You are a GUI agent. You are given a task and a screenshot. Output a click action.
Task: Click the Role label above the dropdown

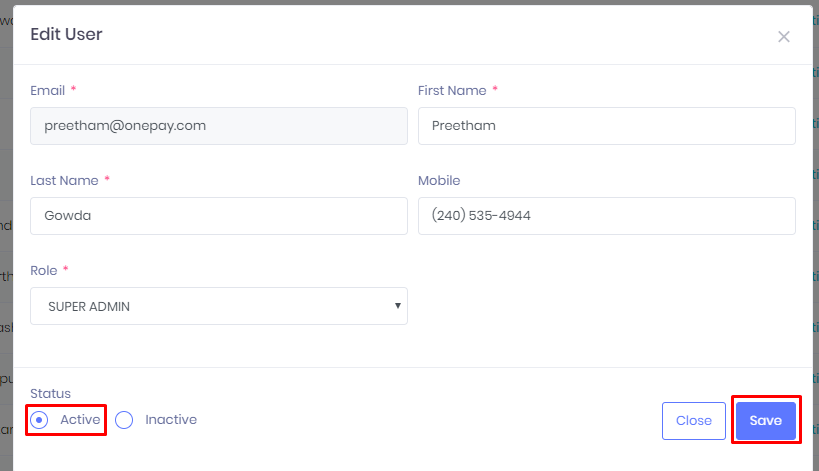(44, 271)
